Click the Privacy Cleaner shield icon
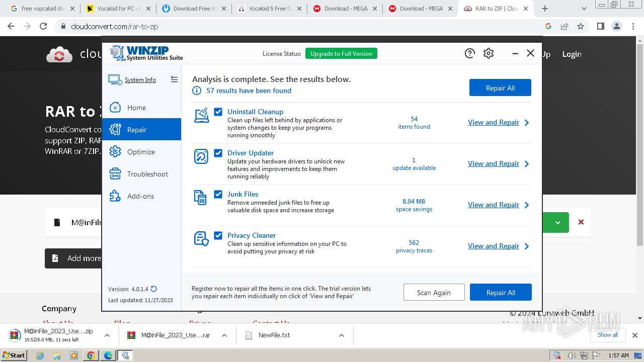Viewport: 644px width, 362px height. [201, 239]
